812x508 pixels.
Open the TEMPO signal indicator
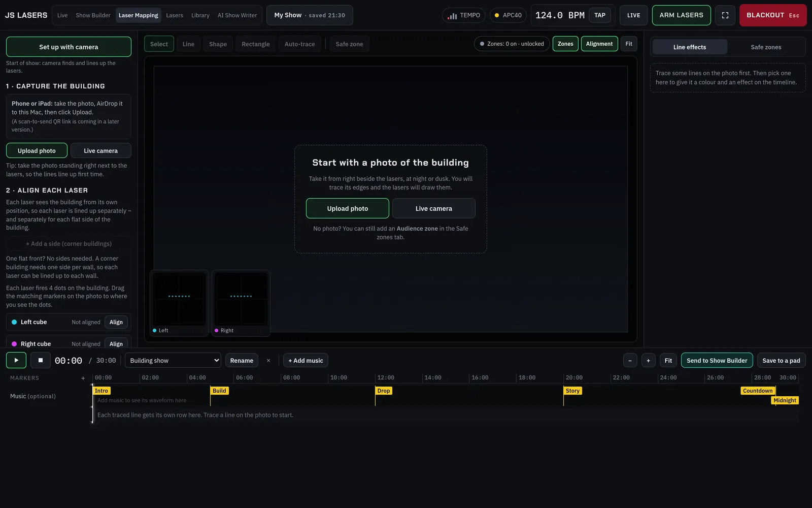(464, 15)
